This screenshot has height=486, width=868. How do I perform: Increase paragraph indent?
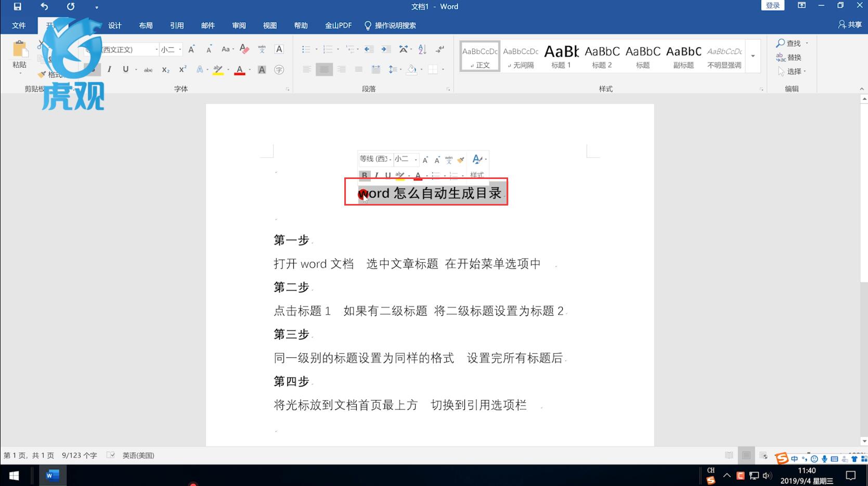tap(386, 49)
